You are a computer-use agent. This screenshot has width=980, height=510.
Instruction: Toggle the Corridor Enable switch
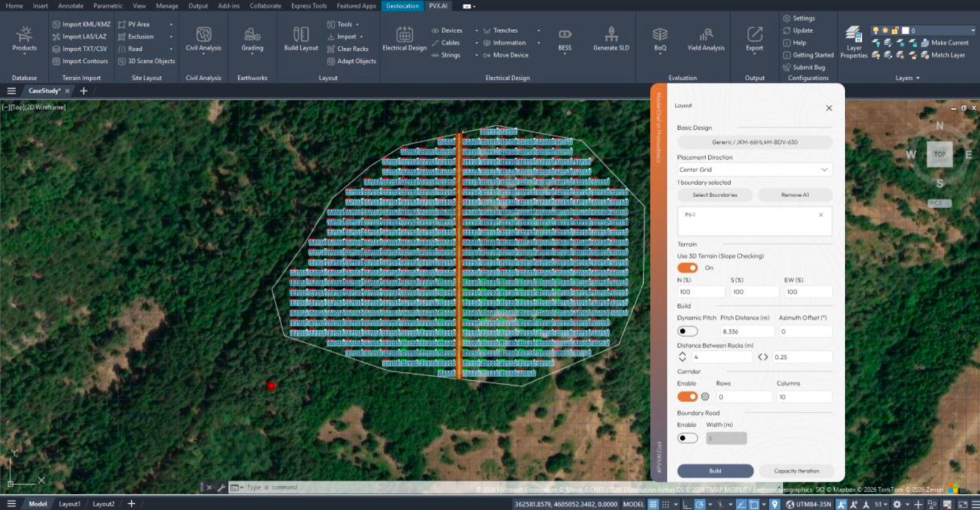pos(687,397)
